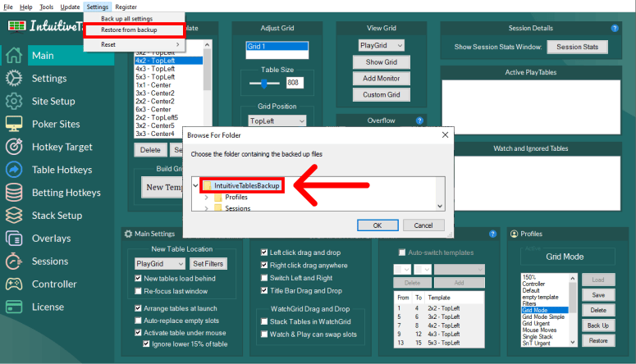Click the Session Stats button
Screen dimensions: 636x364
577,47
